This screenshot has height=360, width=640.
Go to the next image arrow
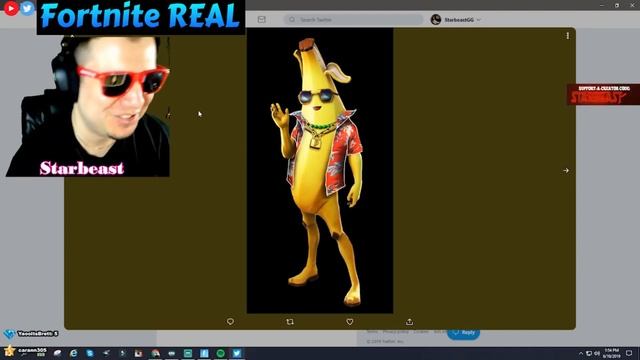[566, 171]
